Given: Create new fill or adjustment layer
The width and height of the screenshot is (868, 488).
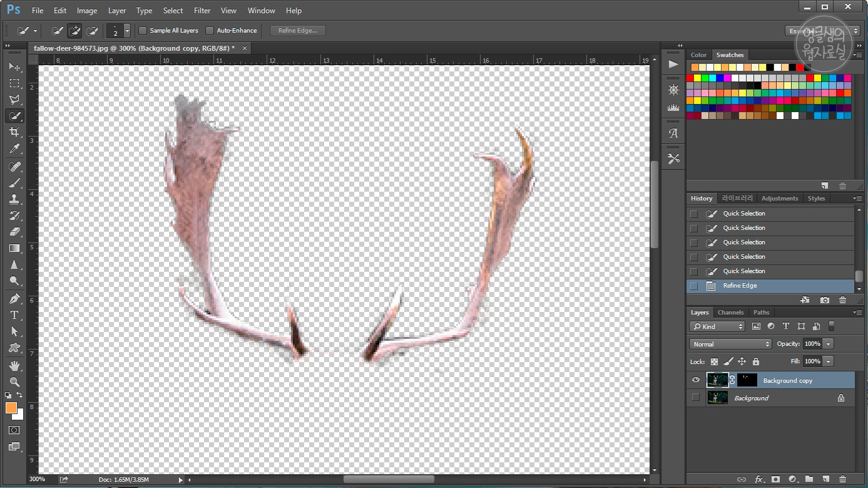Looking at the screenshot, I should (x=792, y=479).
